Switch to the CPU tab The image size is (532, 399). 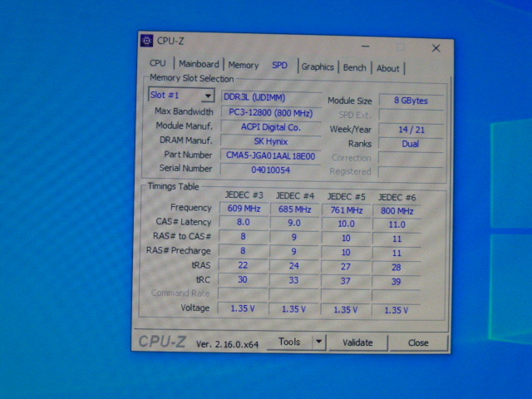tap(157, 63)
